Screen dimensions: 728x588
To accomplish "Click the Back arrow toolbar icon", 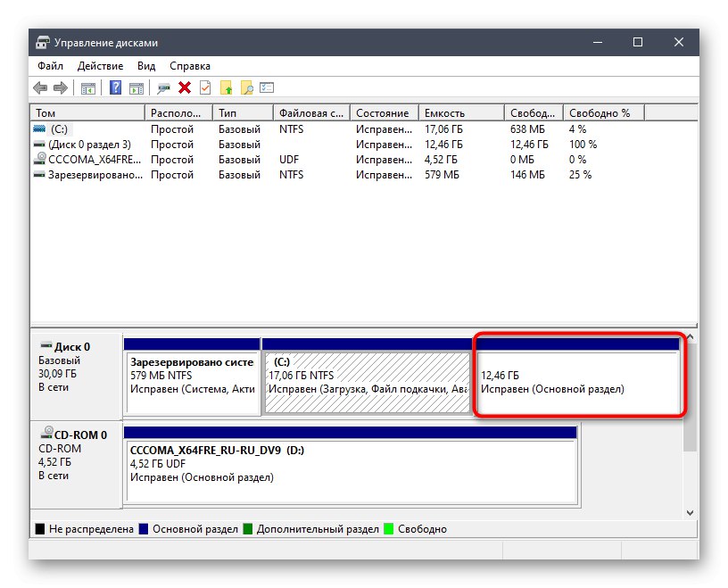I will click(x=40, y=87).
